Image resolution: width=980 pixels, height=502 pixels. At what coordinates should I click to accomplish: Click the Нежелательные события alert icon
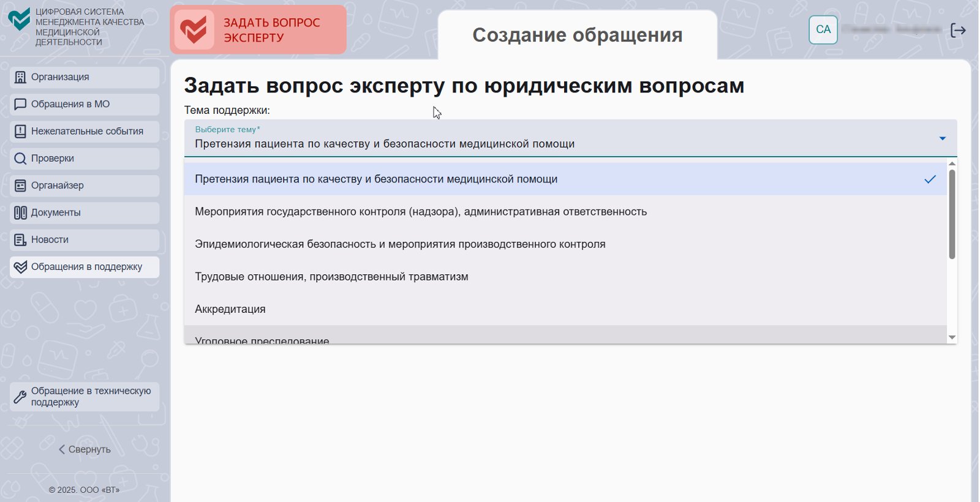tap(20, 131)
